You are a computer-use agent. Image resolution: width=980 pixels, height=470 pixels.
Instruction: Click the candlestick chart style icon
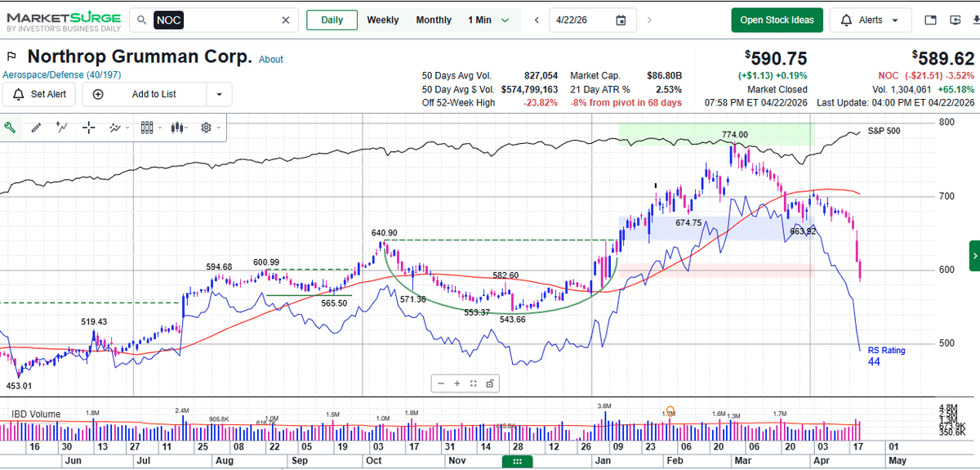(147, 128)
